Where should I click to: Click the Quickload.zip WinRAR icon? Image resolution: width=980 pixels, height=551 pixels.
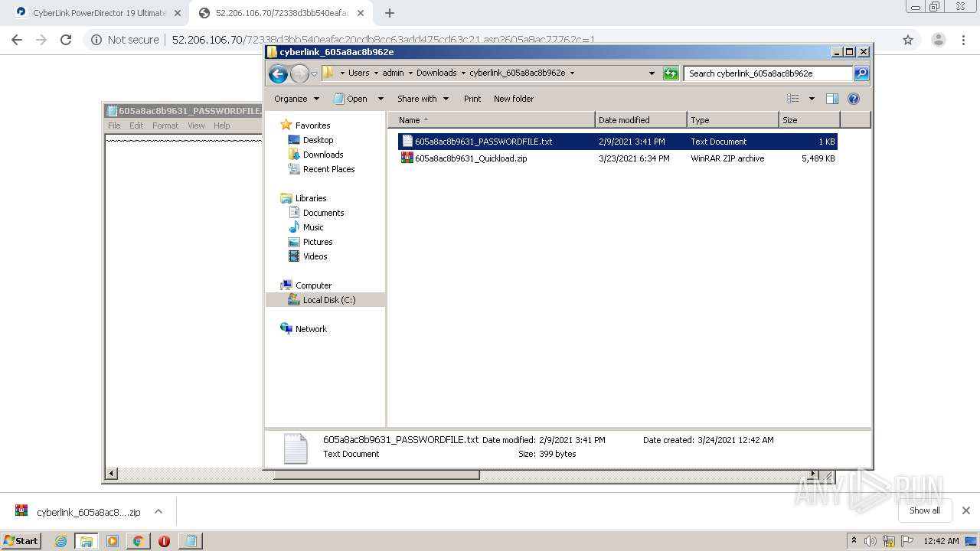click(x=407, y=158)
